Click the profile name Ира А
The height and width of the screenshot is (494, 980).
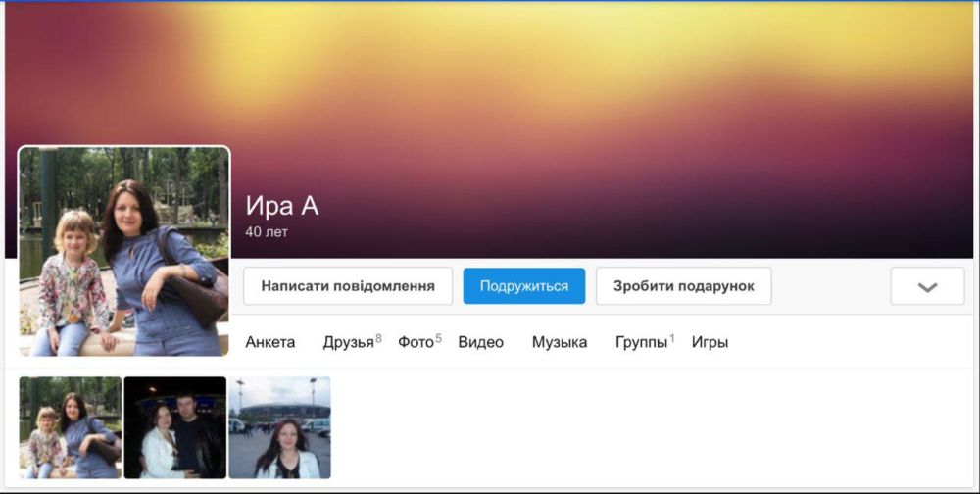click(281, 206)
